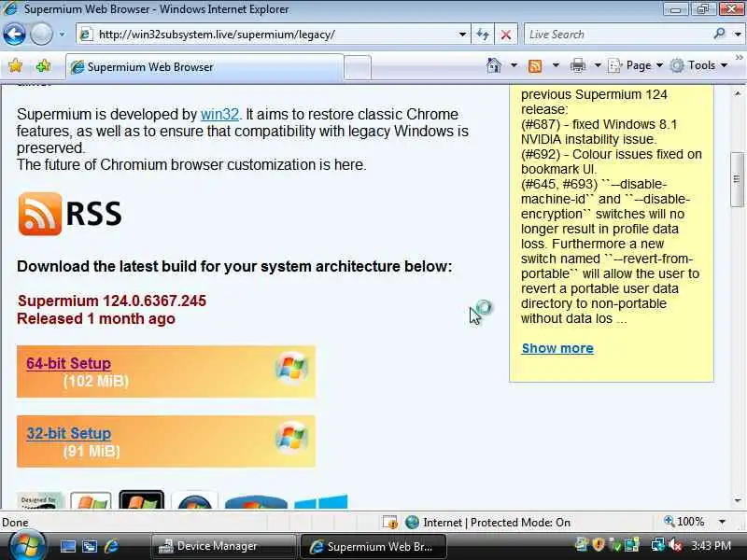Open the Tools menu
Screen dimensions: 747x560
coord(698,65)
